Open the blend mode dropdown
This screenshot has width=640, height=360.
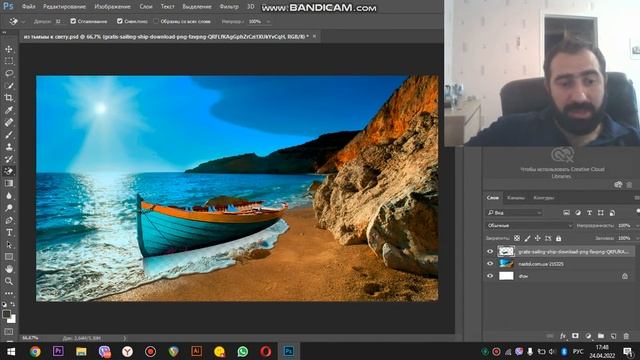click(x=529, y=225)
